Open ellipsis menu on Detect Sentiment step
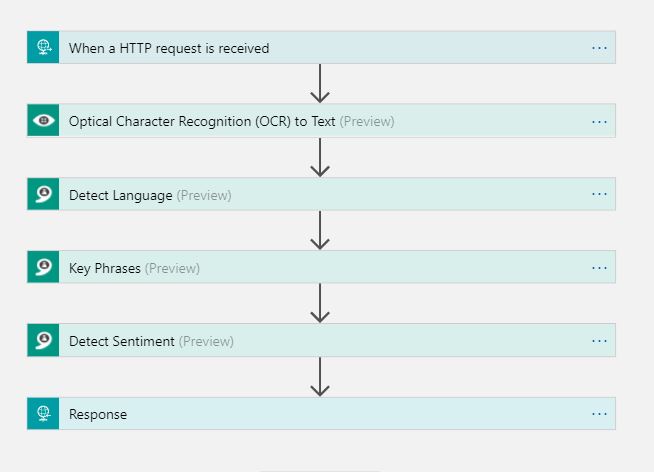654x472 pixels. [x=599, y=341]
